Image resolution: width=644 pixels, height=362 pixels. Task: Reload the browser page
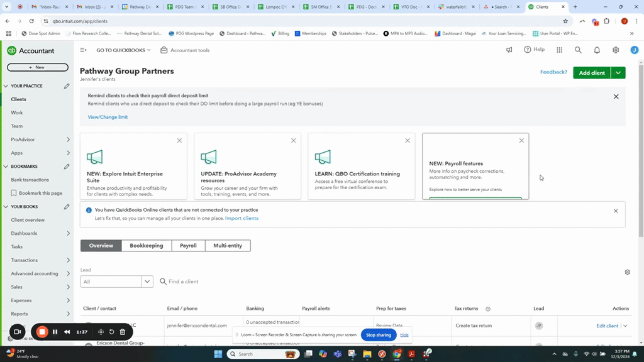(x=31, y=21)
